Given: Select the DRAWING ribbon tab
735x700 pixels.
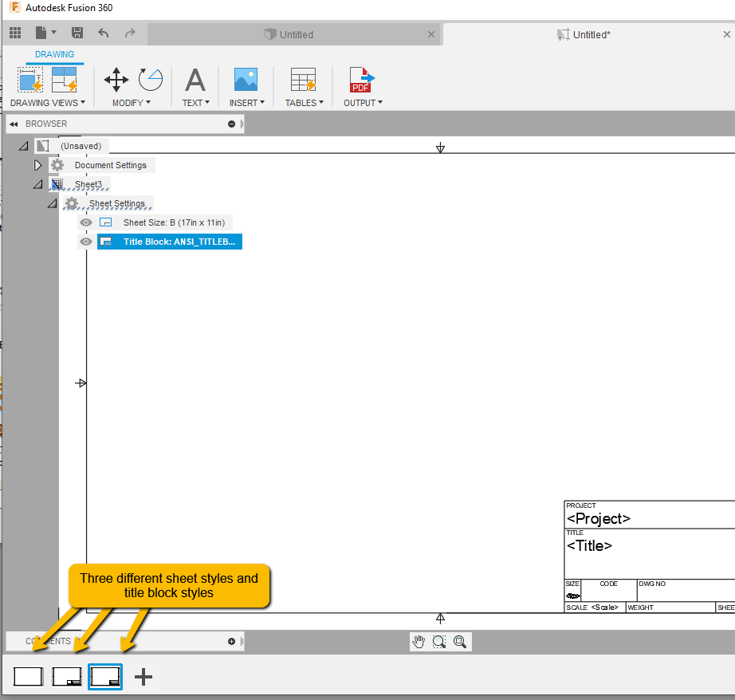Looking at the screenshot, I should click(54, 54).
